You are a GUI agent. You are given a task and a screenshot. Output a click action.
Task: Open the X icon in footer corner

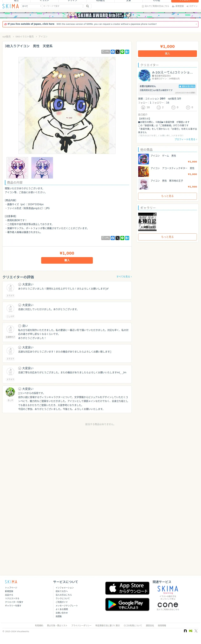coord(196,631)
